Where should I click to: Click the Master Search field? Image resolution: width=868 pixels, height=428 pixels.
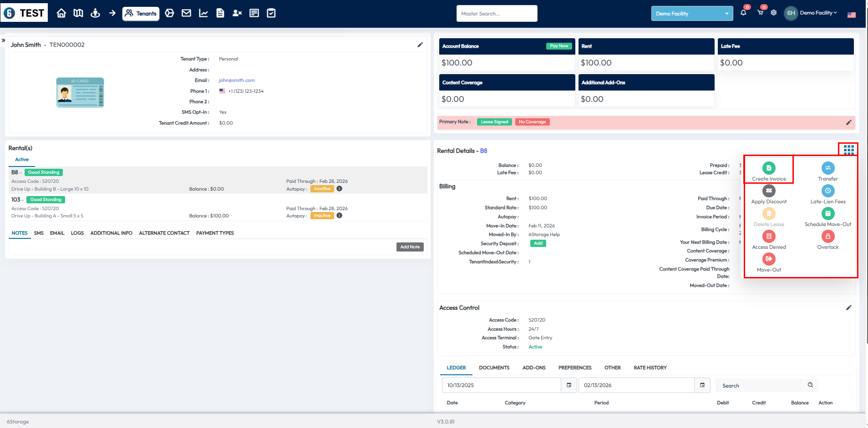[x=497, y=14]
